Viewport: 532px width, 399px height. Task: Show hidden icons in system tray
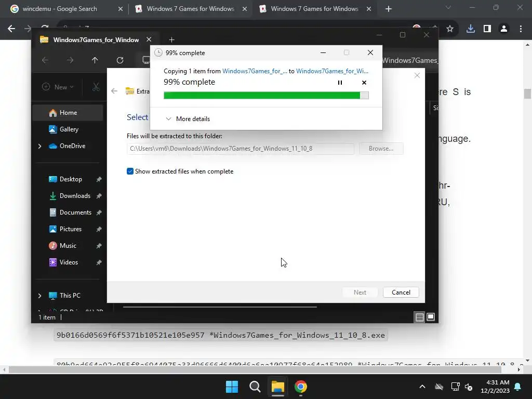(x=422, y=387)
